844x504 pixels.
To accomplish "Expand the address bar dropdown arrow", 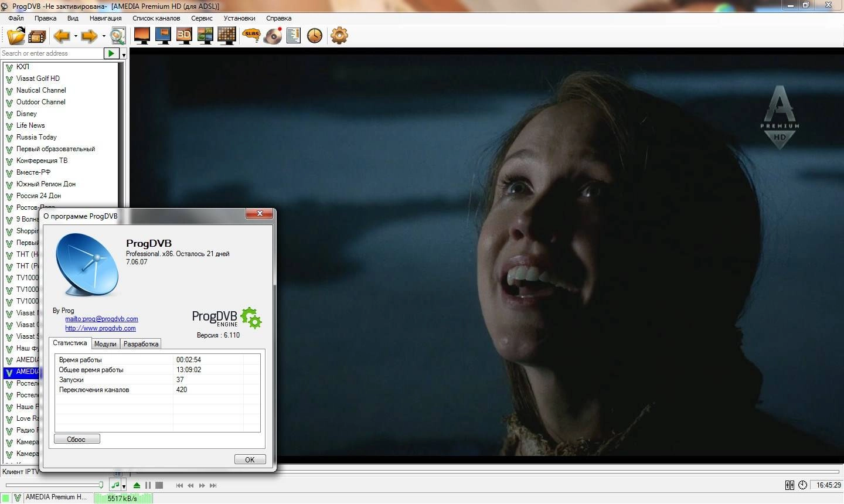I will 124,55.
